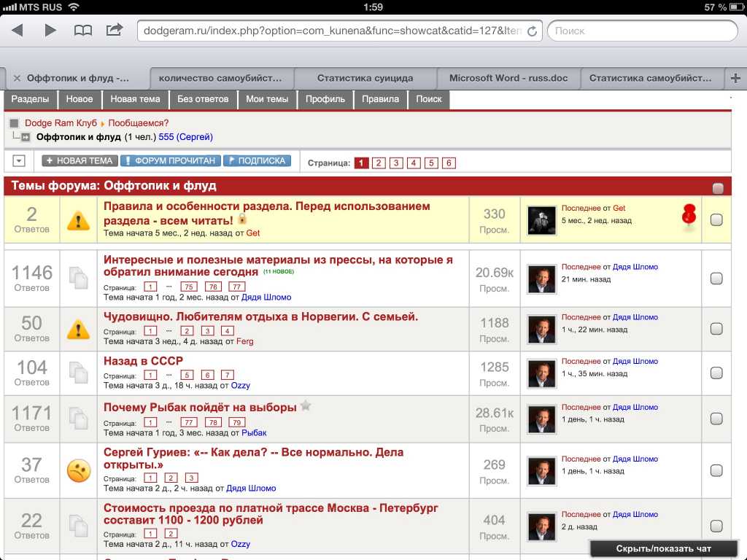Viewport: 747px width, 560px height.
Task: Check the box for Сергей Гуриев topic
Action: click(716, 470)
